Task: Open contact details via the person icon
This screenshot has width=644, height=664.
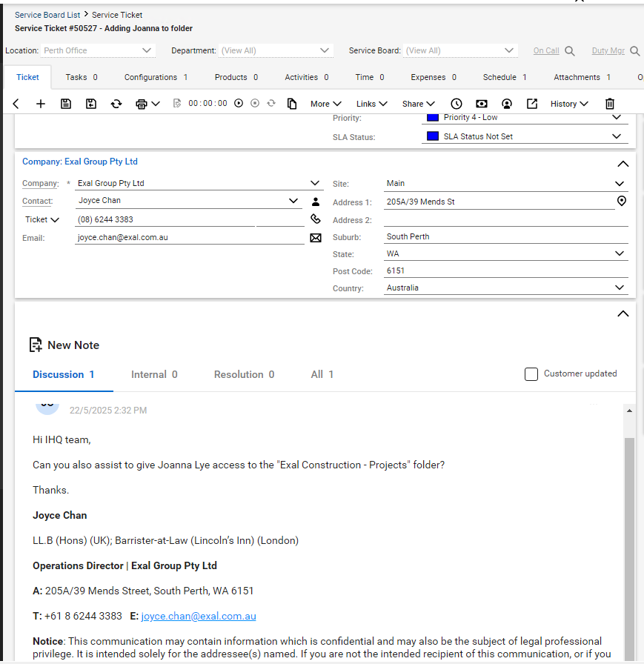Action: point(316,202)
